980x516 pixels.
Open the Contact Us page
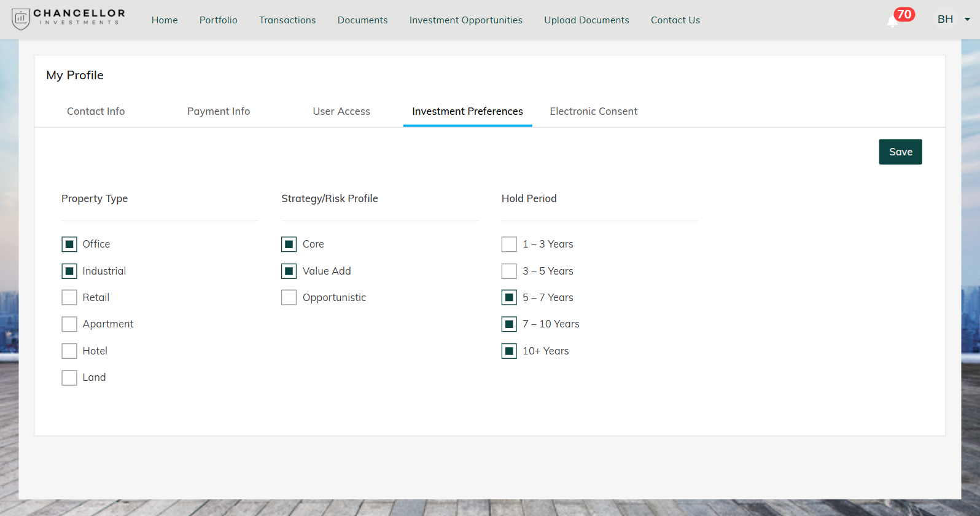click(x=675, y=20)
